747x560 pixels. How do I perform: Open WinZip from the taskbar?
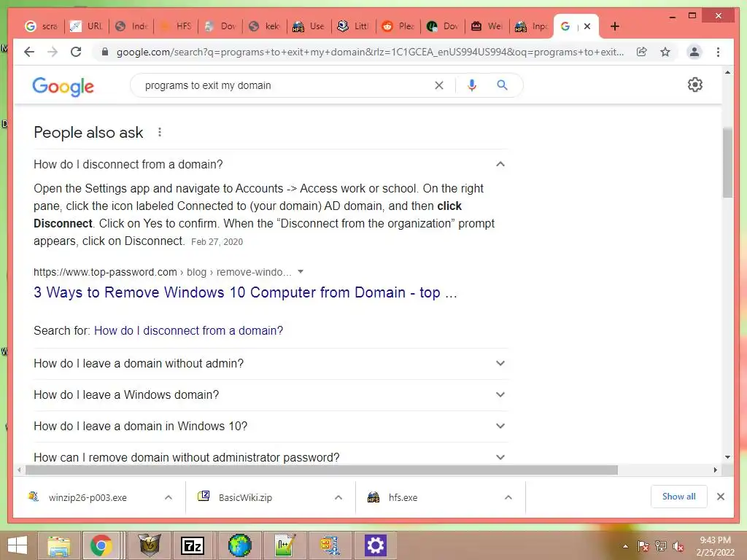(330, 545)
